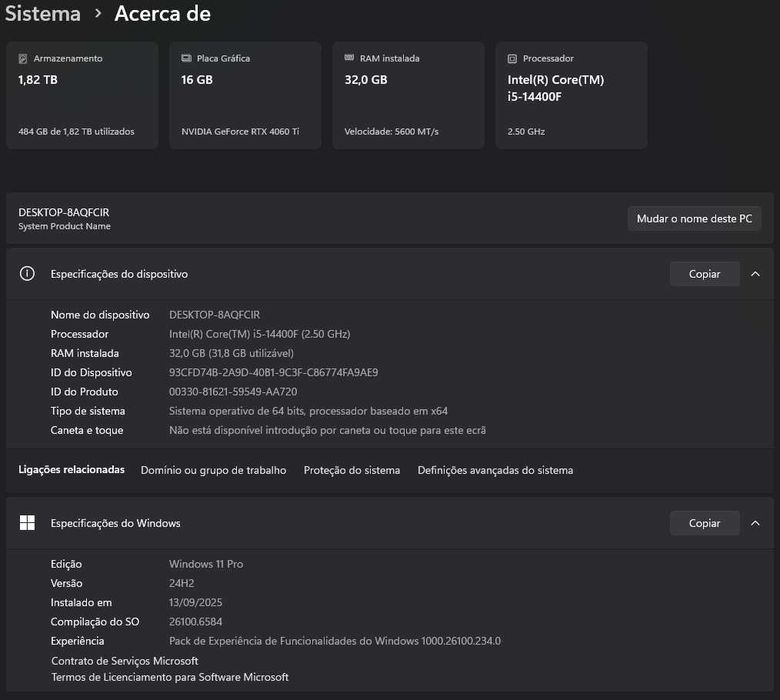Image resolution: width=780 pixels, height=700 pixels.
Task: Open the NVIDIA GeForce RTX 4060 Ti card
Action: tap(245, 95)
